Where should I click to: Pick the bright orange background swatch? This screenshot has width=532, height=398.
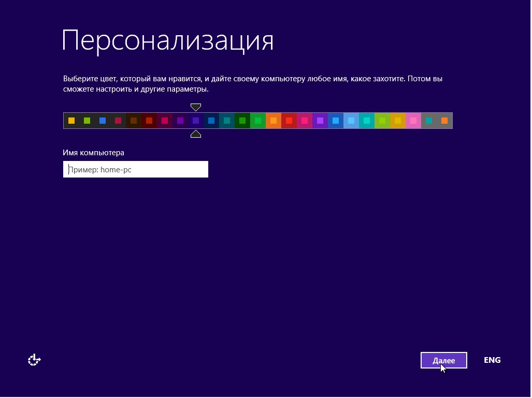tap(274, 121)
